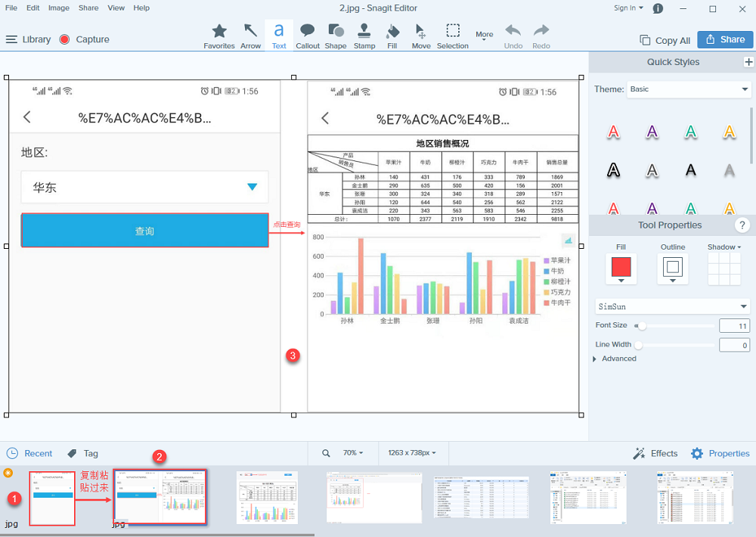The width and height of the screenshot is (756, 537).
Task: Open Tool Properties help question mark
Action: (x=742, y=225)
